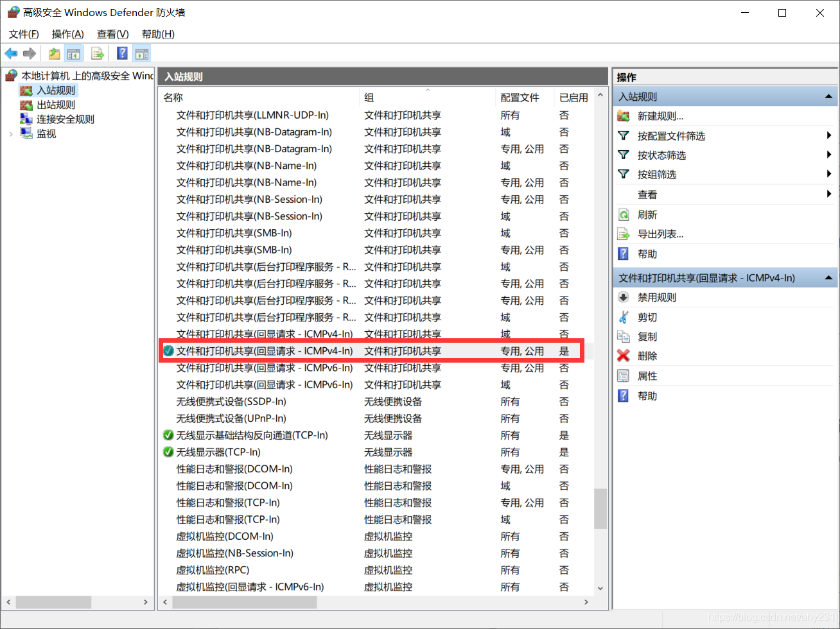Click 帮助 below 属性 in the actions panel
Screen dimensions: 840x629
pyautogui.click(x=647, y=396)
